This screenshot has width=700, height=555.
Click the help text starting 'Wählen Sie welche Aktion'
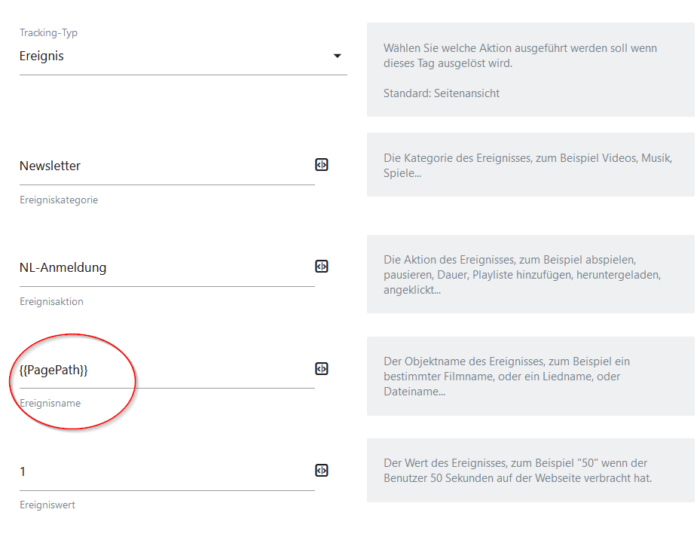click(520, 56)
